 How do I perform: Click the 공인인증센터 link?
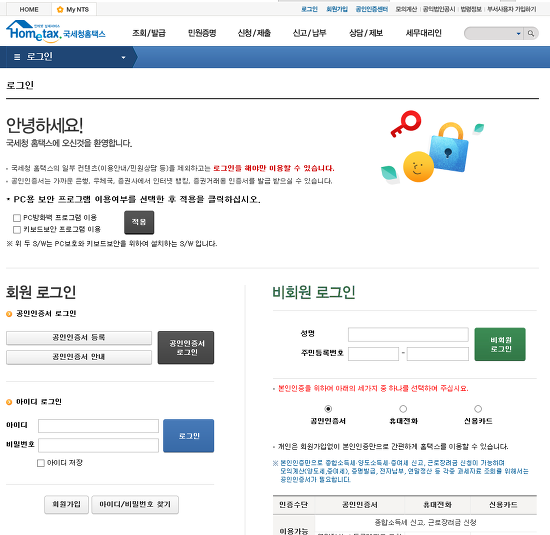click(x=372, y=9)
